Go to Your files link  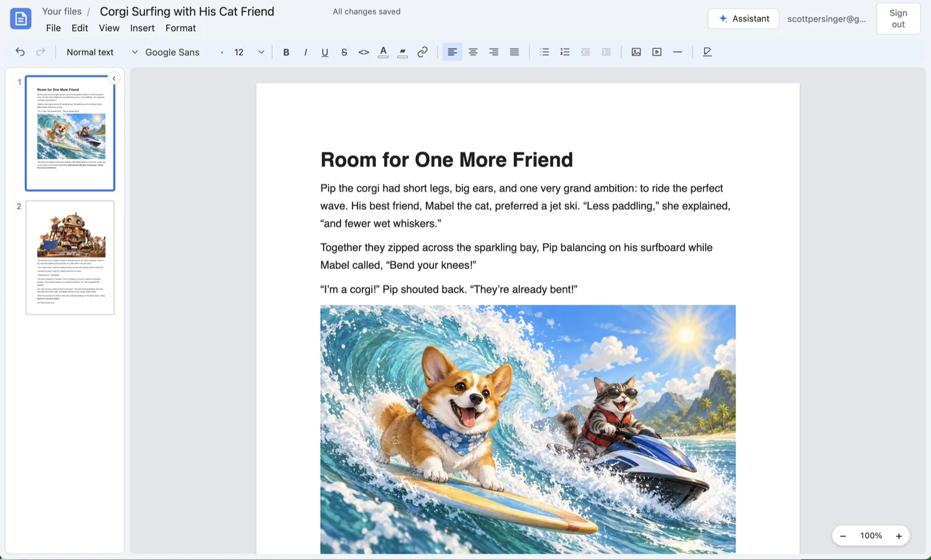coord(62,11)
